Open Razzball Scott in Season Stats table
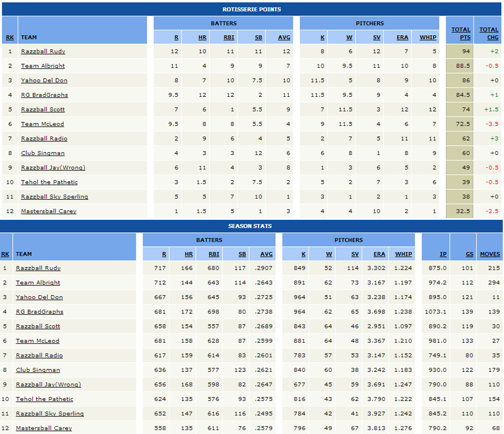This screenshot has height=434, width=504. [x=38, y=326]
